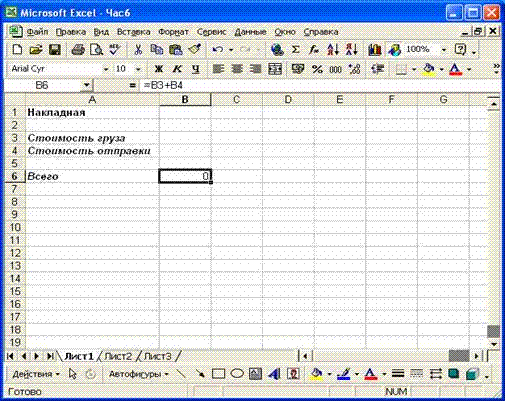Viewport: 505px width, 401px height.
Task: Open the Undo history dropdown arrow
Action: (231, 50)
